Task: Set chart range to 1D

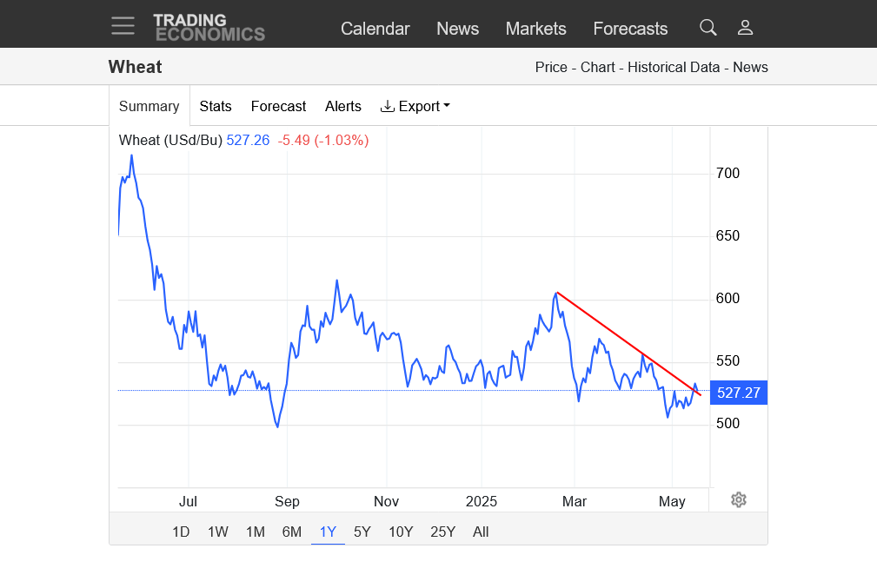Action: [x=181, y=532]
